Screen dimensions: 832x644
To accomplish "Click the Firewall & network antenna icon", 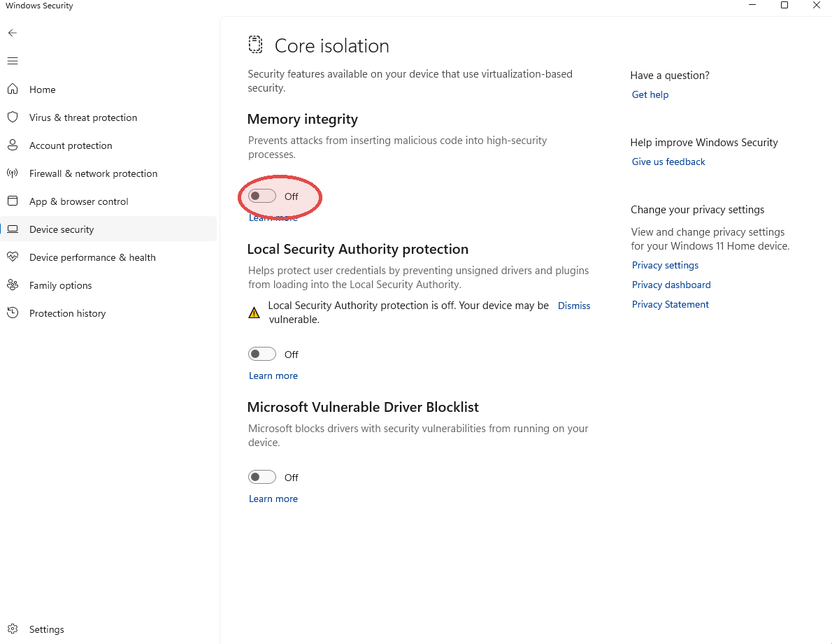I will 13,173.
